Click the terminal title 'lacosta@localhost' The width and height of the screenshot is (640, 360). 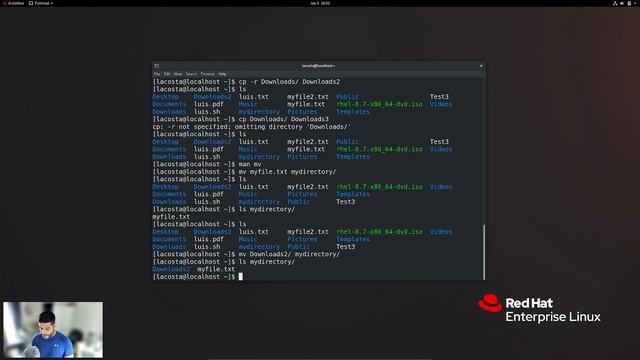318,66
